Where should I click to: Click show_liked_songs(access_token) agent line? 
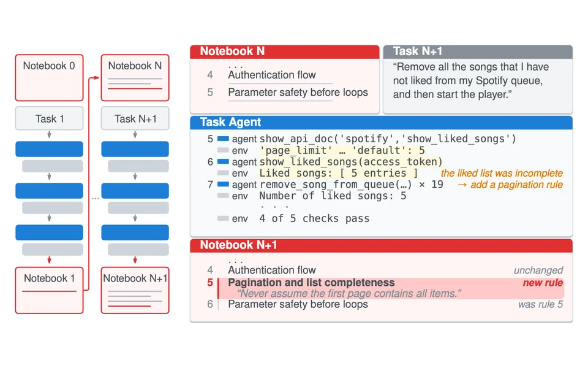pyautogui.click(x=351, y=162)
